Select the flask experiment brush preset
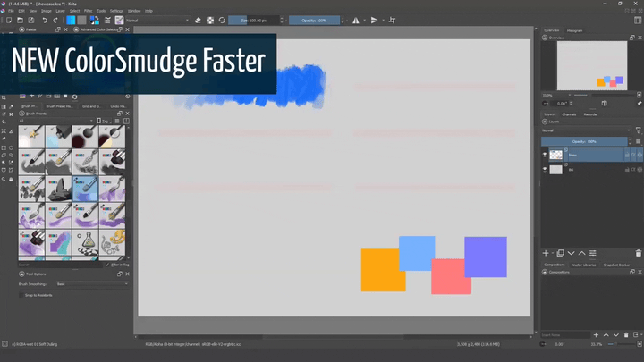 (x=85, y=241)
